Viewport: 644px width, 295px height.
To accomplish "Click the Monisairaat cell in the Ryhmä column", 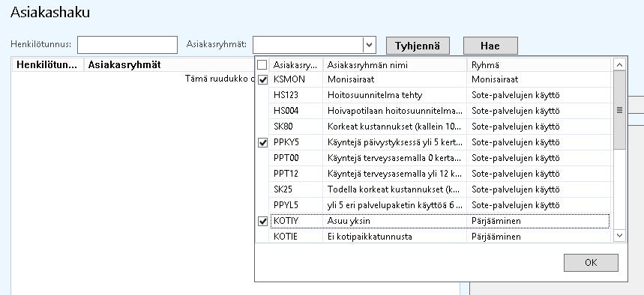I will (x=539, y=79).
